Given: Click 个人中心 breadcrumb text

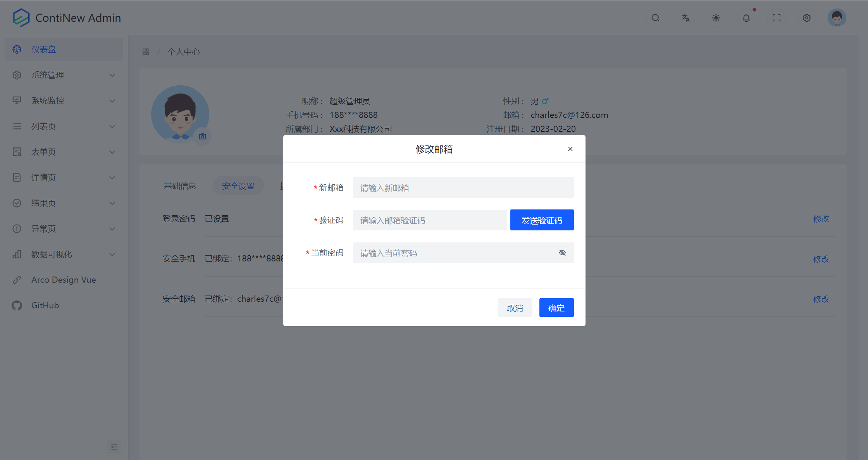Looking at the screenshot, I should (x=184, y=52).
